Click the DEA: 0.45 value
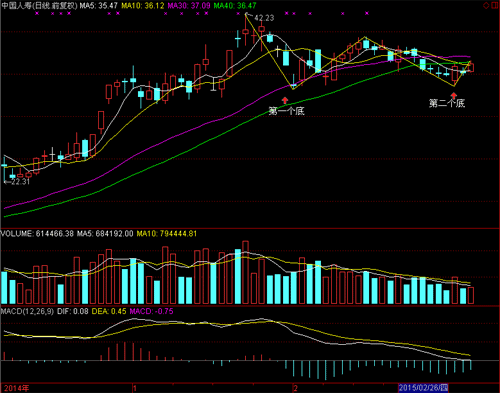Image resolution: width=500 pixels, height=393 pixels. (x=109, y=311)
